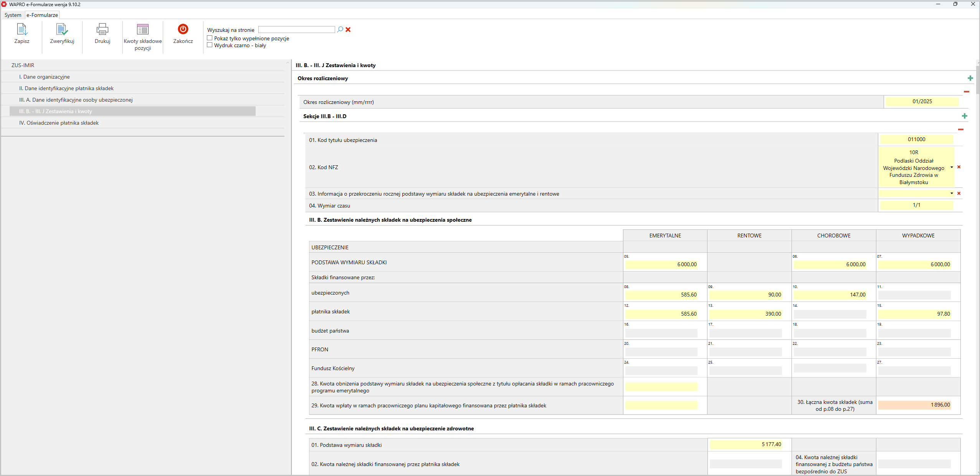Click the Wyszukaj na stronie input field
The height and width of the screenshot is (476, 980).
pyautogui.click(x=296, y=30)
